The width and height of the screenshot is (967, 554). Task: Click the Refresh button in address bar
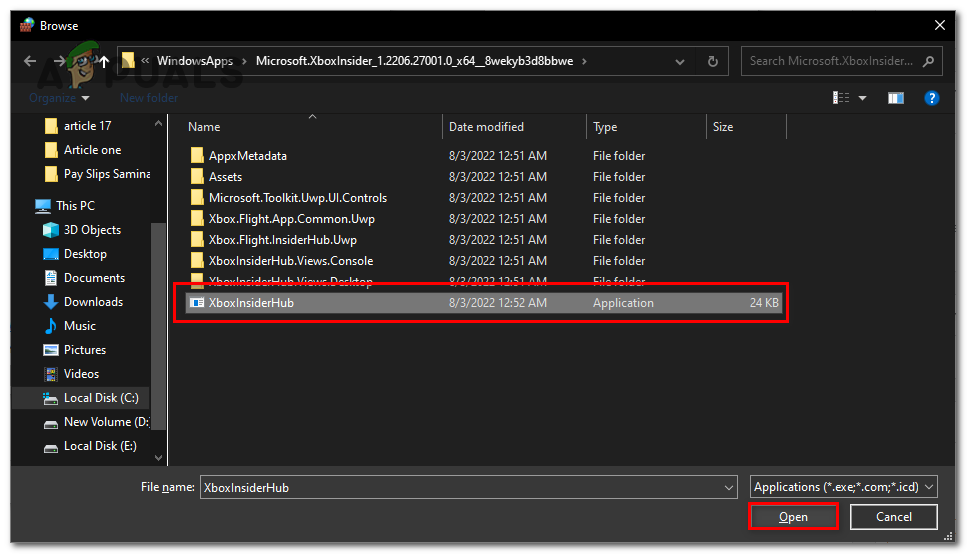[712, 61]
